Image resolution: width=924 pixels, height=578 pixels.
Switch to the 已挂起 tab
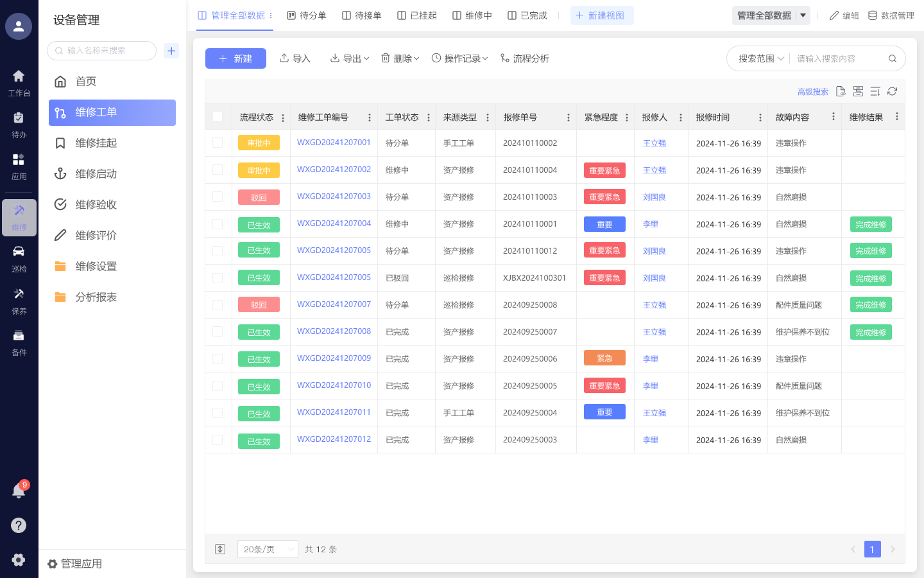pyautogui.click(x=416, y=15)
